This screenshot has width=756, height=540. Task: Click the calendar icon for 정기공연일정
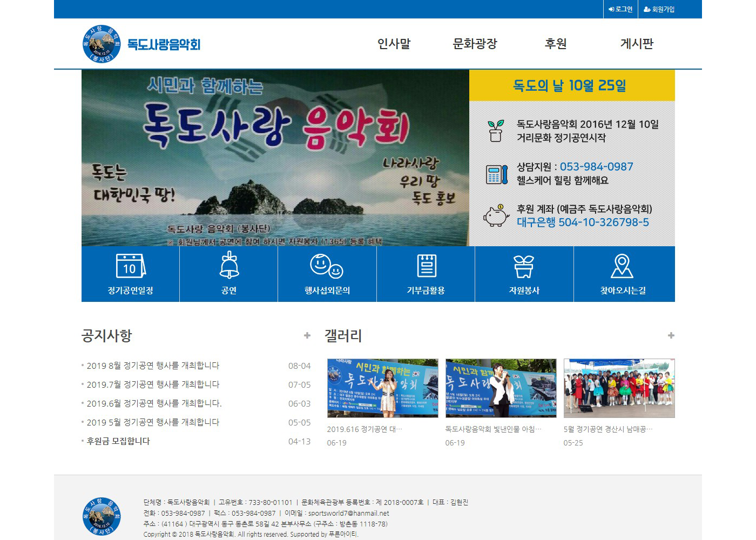coord(131,266)
